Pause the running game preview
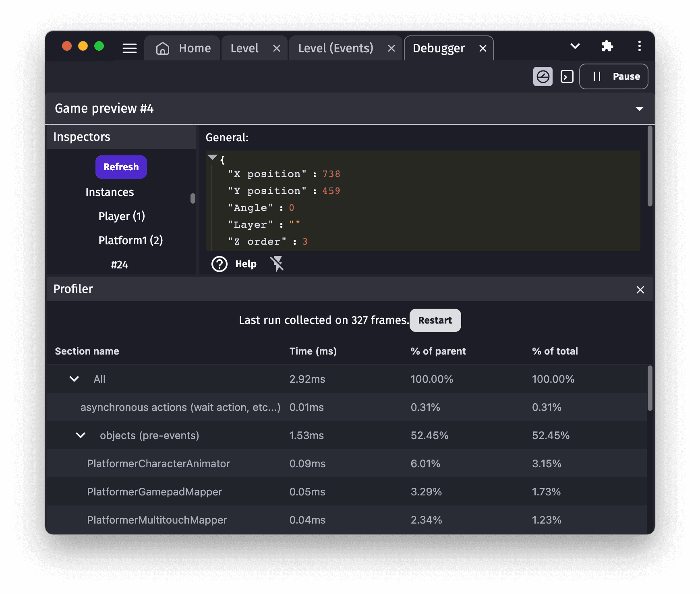Screen dimensions: 700x594 (613, 76)
